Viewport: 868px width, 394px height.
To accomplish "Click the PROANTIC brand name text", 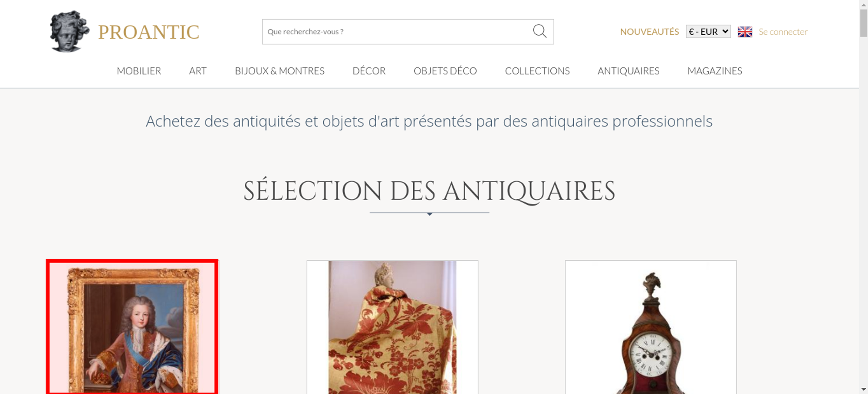I will tap(148, 32).
